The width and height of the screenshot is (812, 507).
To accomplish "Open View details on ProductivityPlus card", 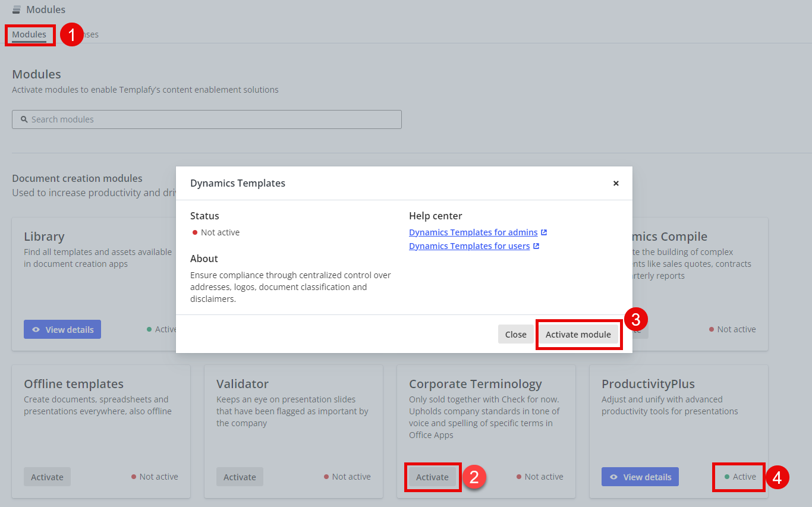I will pyautogui.click(x=640, y=477).
